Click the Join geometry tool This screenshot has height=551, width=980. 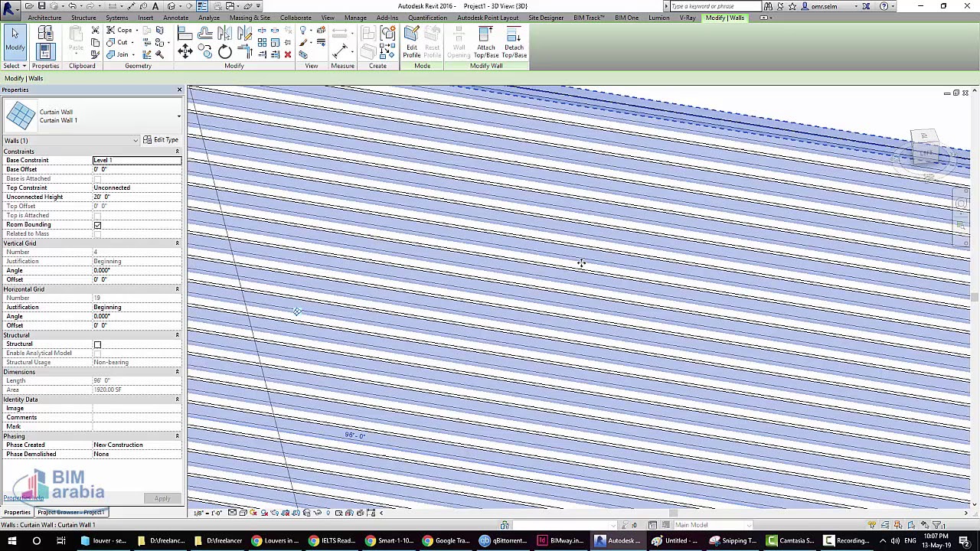coord(117,54)
